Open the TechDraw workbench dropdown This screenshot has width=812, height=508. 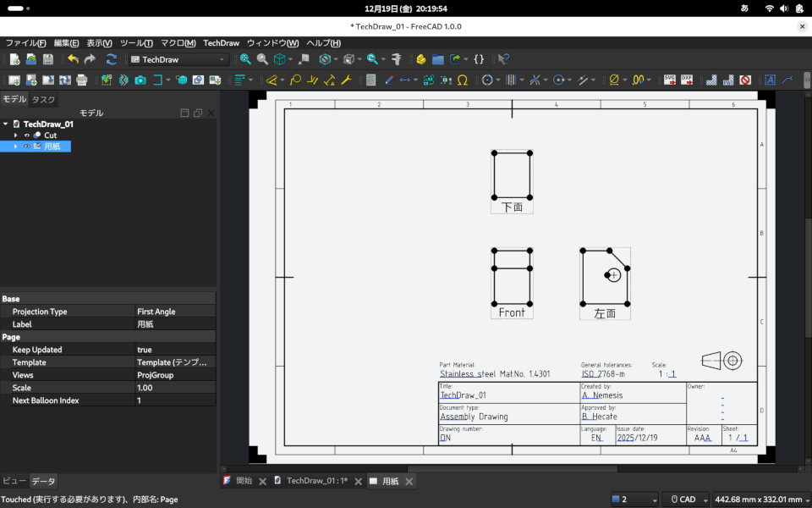pos(178,59)
